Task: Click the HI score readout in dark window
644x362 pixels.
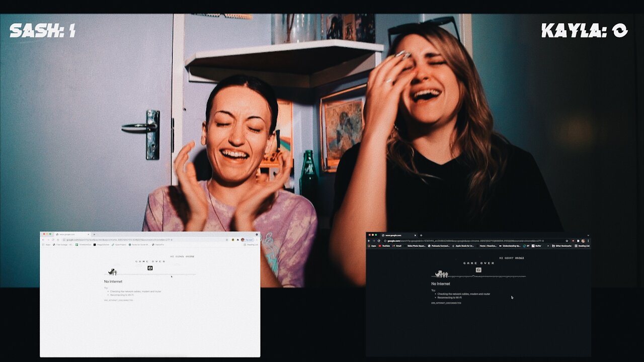Action: 512,258
